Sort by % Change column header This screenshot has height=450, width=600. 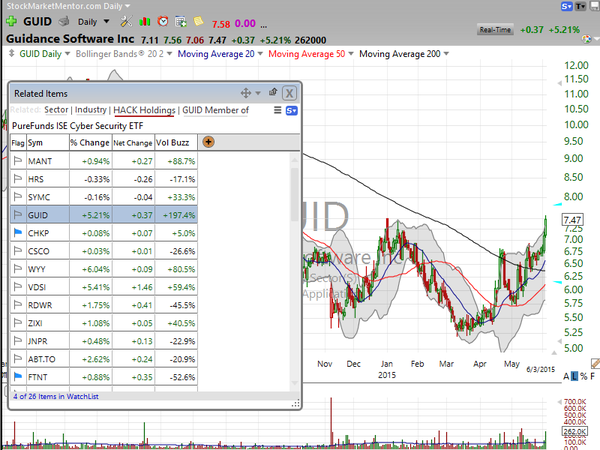coord(90,142)
